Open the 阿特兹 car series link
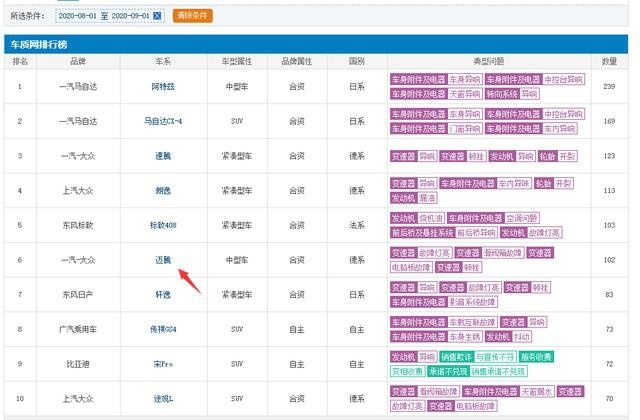 [163, 87]
